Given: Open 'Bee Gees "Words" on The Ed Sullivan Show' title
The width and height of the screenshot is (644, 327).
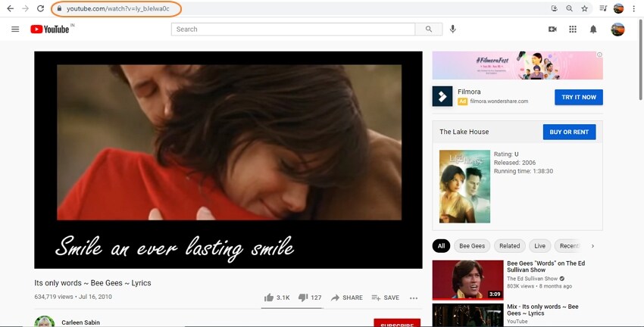Looking at the screenshot, I should point(546,266).
